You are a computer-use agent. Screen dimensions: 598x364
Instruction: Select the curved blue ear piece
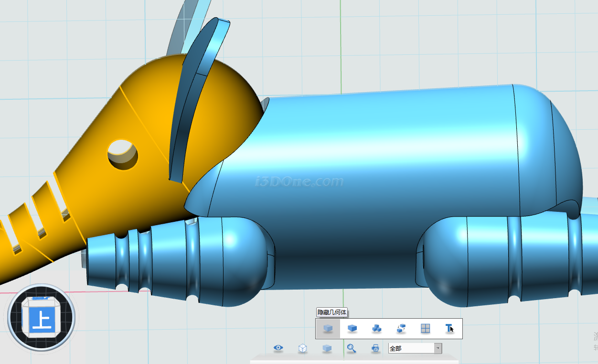191,95
